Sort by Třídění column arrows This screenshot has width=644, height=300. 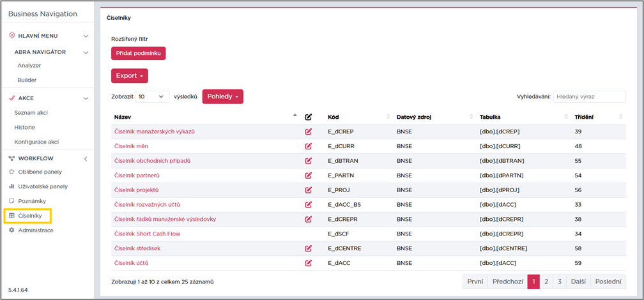pos(620,117)
